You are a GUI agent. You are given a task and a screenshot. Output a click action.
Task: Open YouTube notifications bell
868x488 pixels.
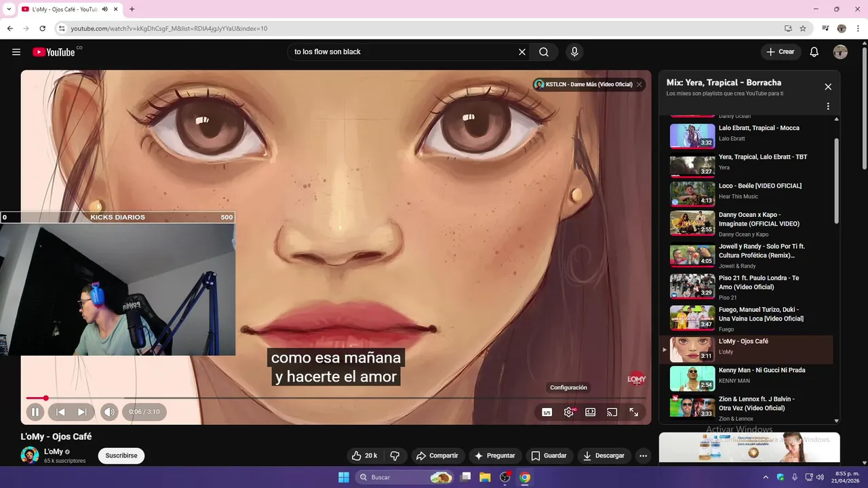pos(814,52)
